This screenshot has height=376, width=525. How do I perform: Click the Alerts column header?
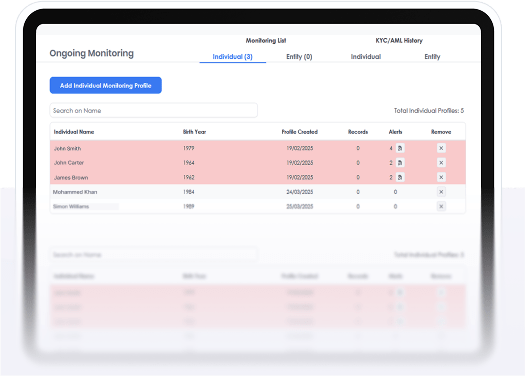pyautogui.click(x=395, y=132)
